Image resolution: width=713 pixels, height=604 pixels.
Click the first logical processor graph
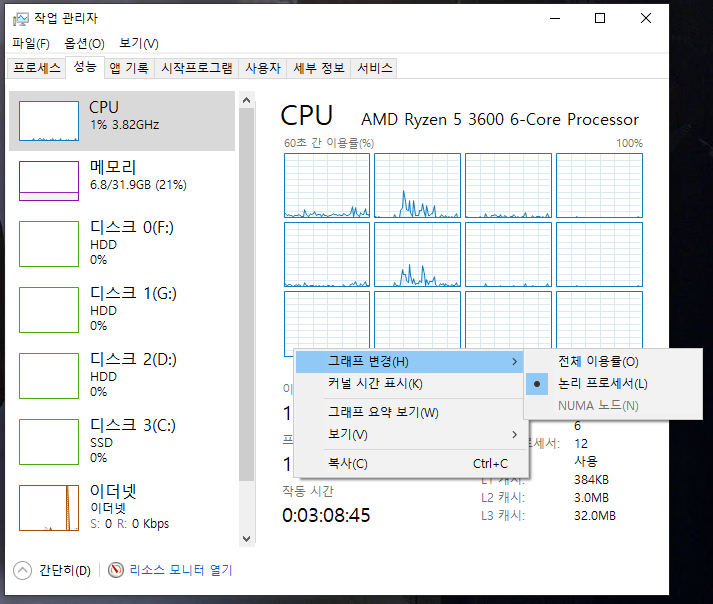pos(327,186)
